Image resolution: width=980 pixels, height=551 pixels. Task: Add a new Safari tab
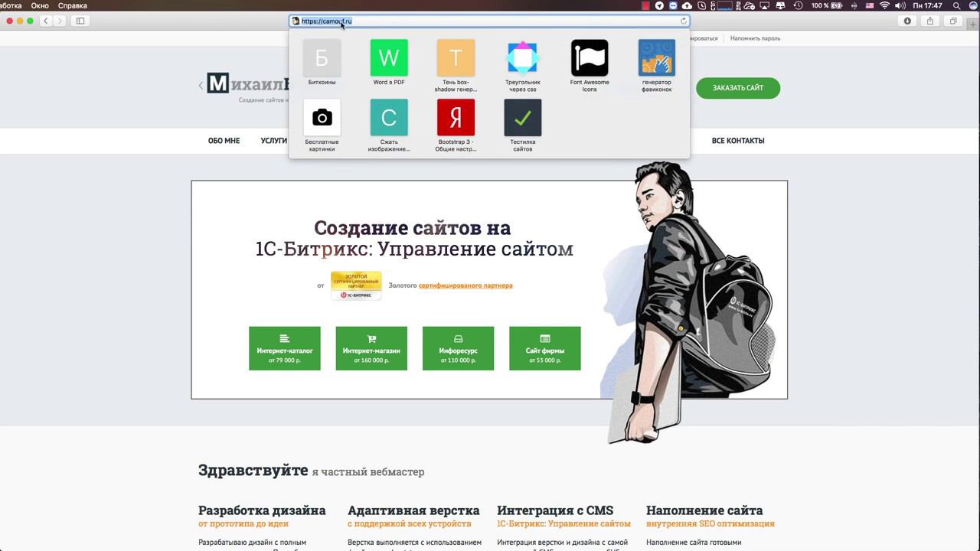(x=973, y=24)
